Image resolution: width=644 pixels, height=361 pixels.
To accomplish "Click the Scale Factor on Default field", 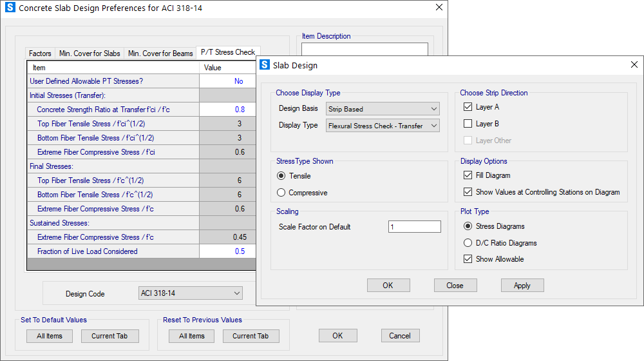I will pos(414,227).
